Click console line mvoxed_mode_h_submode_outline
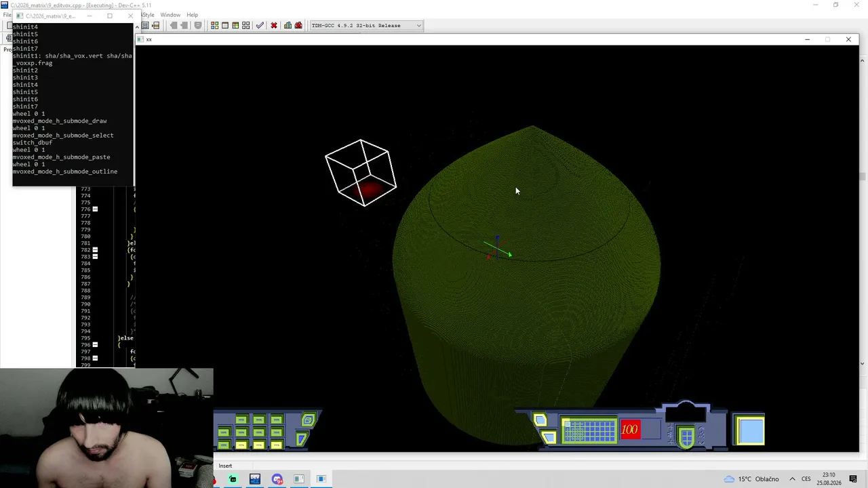868x488 pixels. pyautogui.click(x=65, y=171)
